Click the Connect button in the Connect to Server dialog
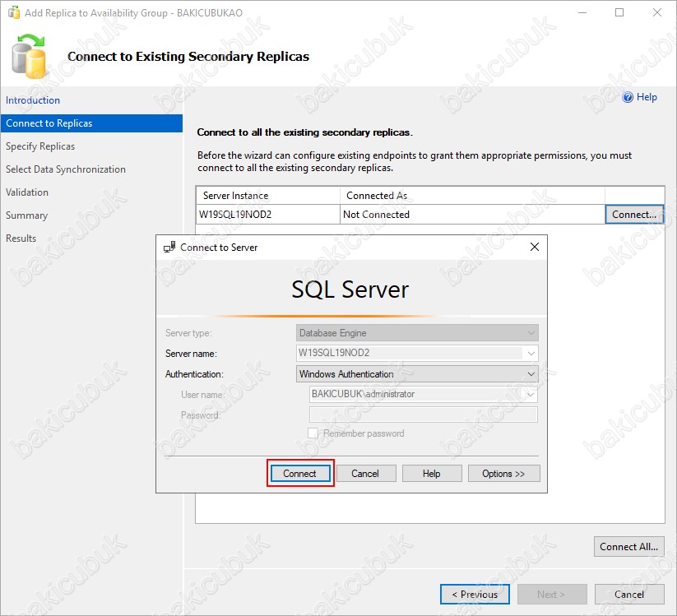The height and width of the screenshot is (616, 677). click(300, 473)
